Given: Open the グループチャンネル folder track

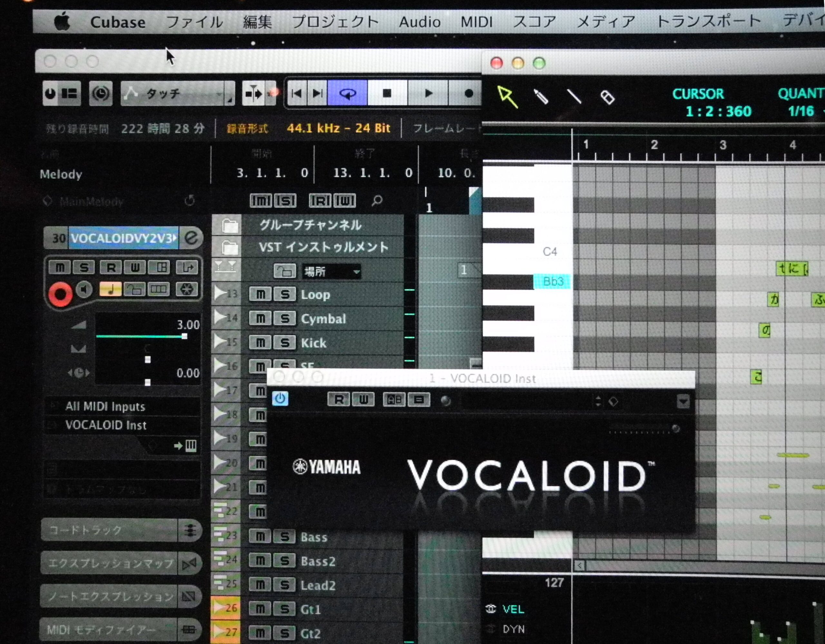Looking at the screenshot, I should pos(308,226).
